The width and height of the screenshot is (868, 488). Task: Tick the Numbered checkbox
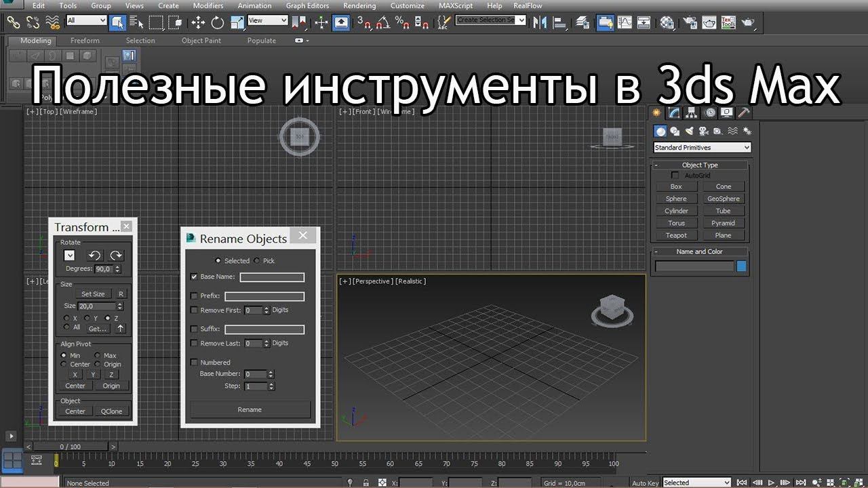pos(195,363)
